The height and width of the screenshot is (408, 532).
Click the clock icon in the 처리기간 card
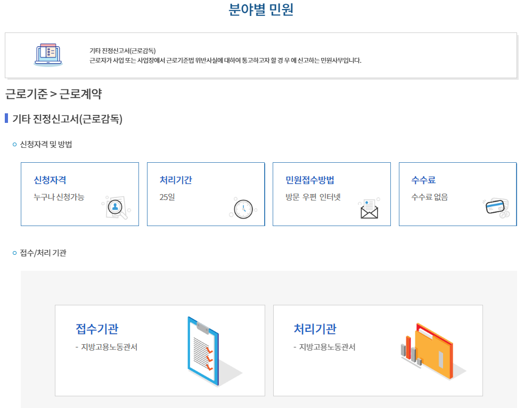click(243, 209)
